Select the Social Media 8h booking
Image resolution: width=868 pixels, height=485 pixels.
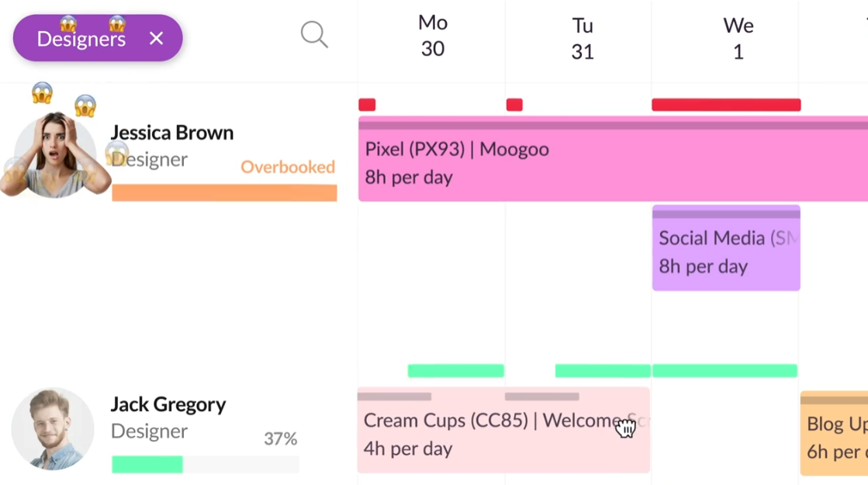point(726,248)
